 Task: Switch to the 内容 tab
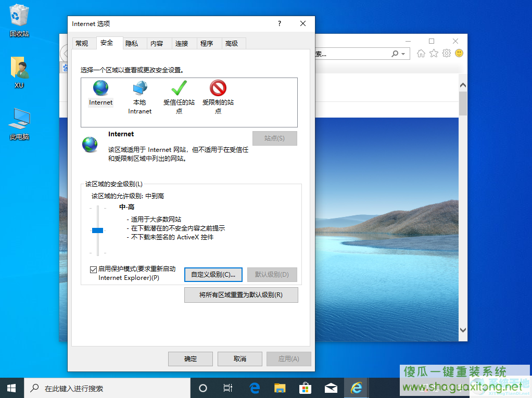[157, 43]
